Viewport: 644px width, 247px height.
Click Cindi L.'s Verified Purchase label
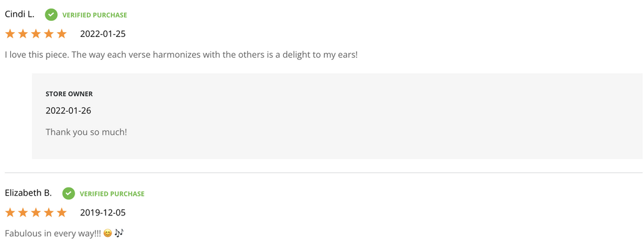pyautogui.click(x=95, y=15)
